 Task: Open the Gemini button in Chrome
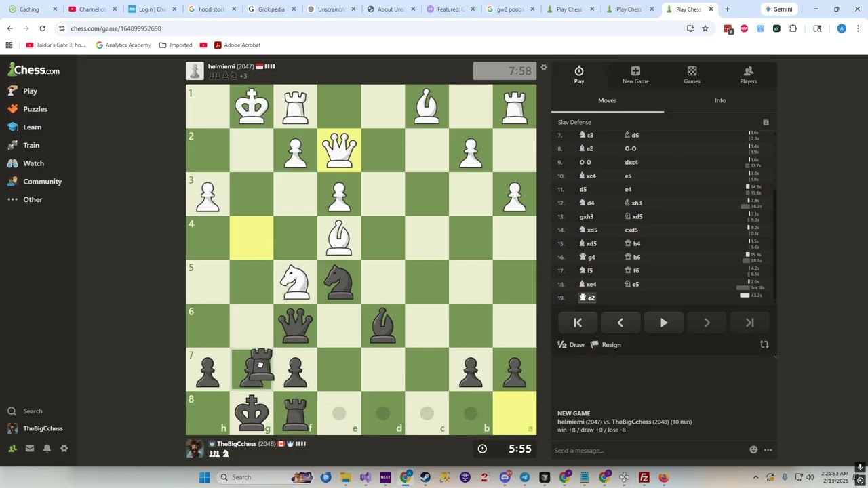(778, 9)
